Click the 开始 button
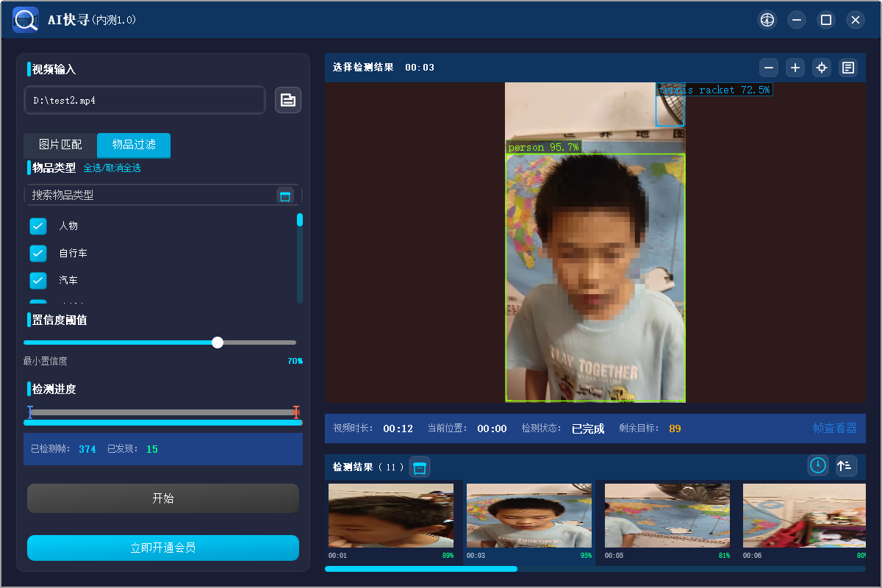Screen dimensions: 882x588 click(x=163, y=498)
